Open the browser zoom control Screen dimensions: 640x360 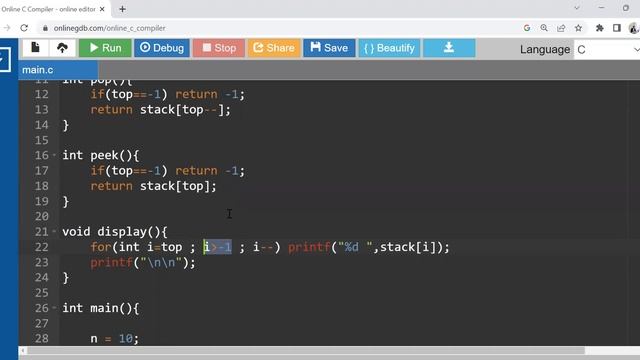[x=544, y=28]
